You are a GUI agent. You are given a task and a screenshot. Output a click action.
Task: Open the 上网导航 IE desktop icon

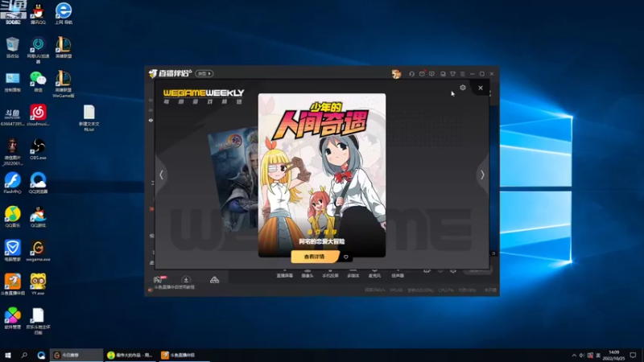click(x=64, y=14)
